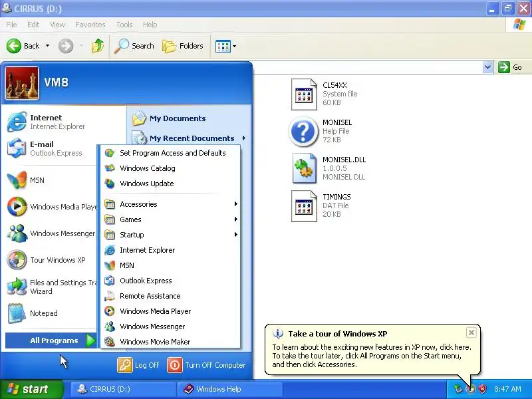Expand My Recent Documents submenu arrow

[244, 138]
